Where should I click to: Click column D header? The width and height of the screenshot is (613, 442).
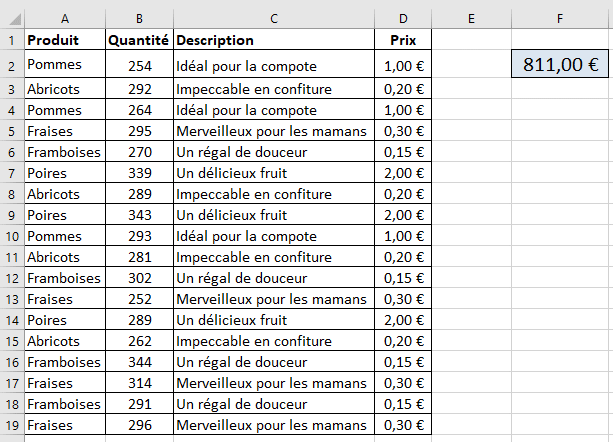click(x=403, y=18)
